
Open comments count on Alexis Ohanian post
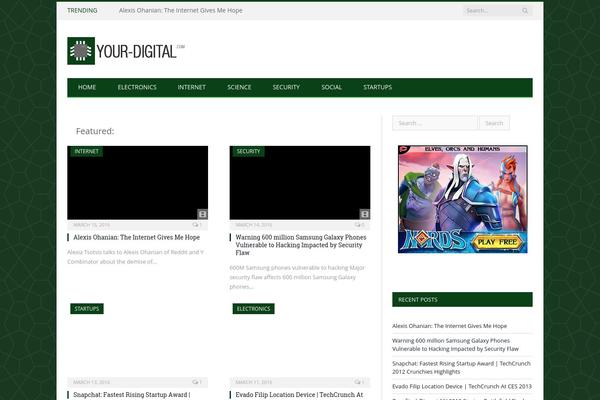(x=197, y=225)
